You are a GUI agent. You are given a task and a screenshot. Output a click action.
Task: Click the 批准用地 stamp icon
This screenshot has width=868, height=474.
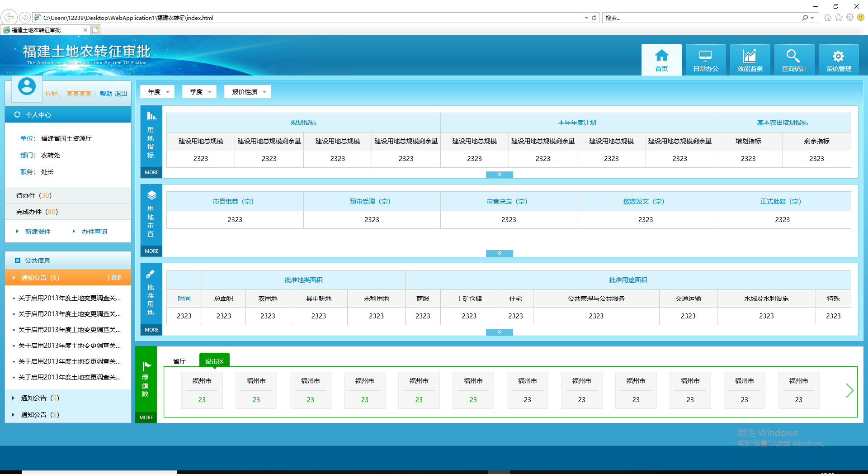[x=151, y=274]
